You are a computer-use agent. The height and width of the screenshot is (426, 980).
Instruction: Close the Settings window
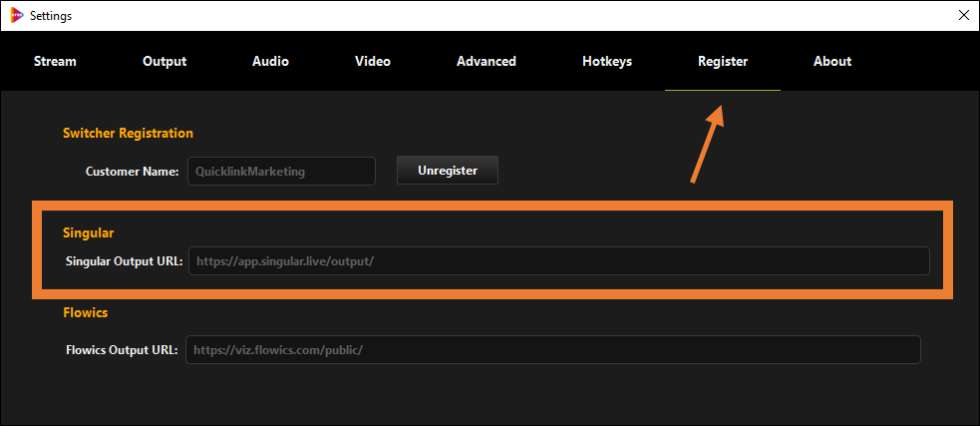(x=964, y=16)
